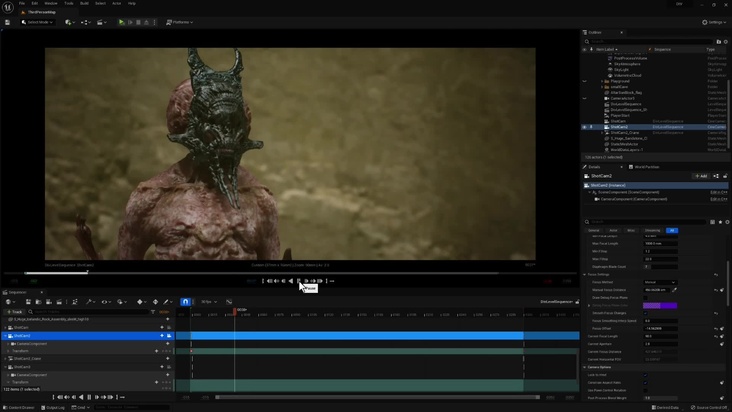Viewport: 732px width, 412px height.
Task: Step one frame forward in Sequencer bottom transport
Action: click(97, 397)
